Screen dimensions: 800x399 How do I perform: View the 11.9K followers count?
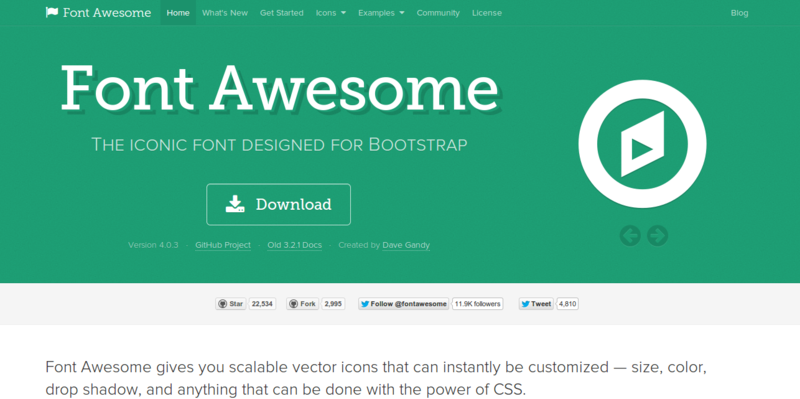tap(478, 304)
